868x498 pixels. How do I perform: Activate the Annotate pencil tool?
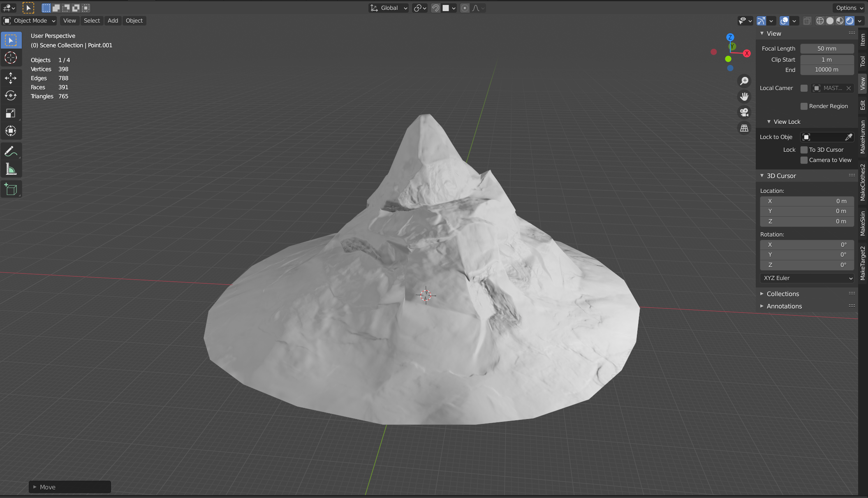(x=11, y=151)
